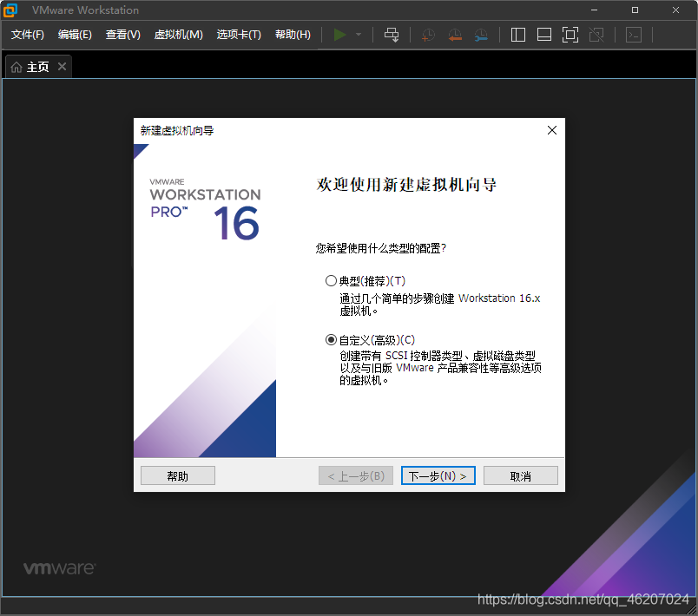Open the 帮助(H) menu
The height and width of the screenshot is (616, 698).
[293, 35]
